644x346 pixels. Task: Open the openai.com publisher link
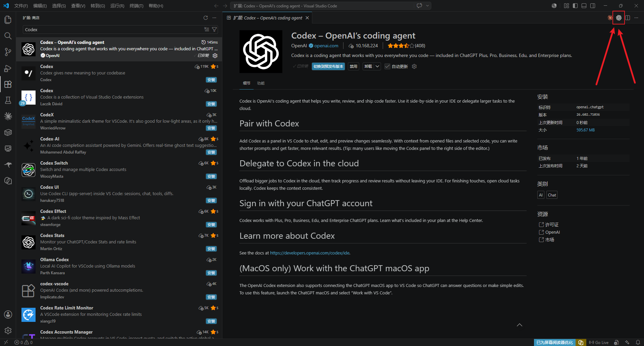click(326, 46)
